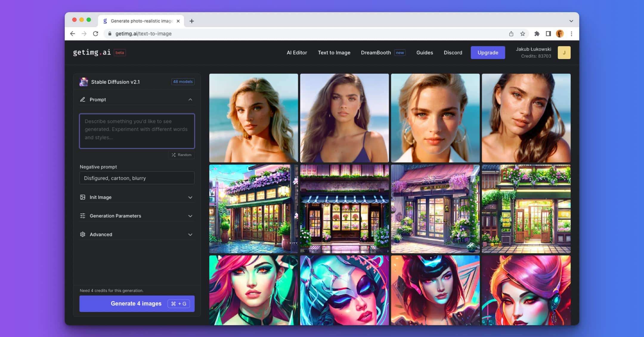Click the Stable Diffusion model avatar icon
644x337 pixels.
pos(84,82)
